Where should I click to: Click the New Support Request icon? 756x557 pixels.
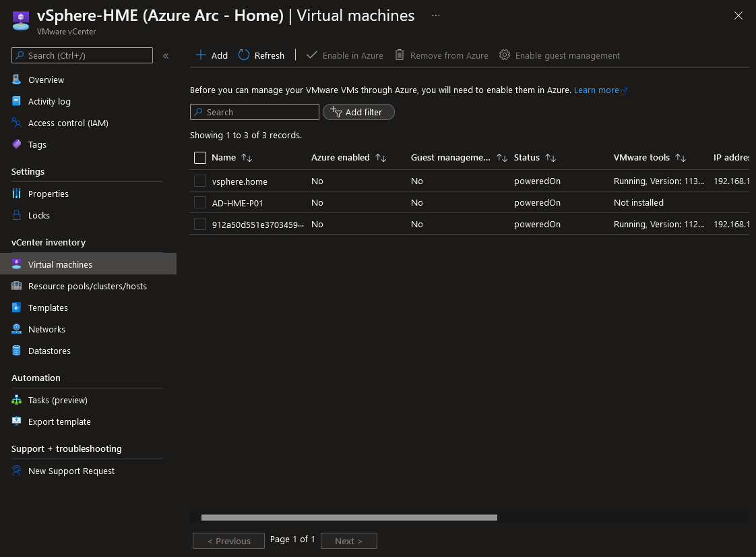tap(16, 471)
